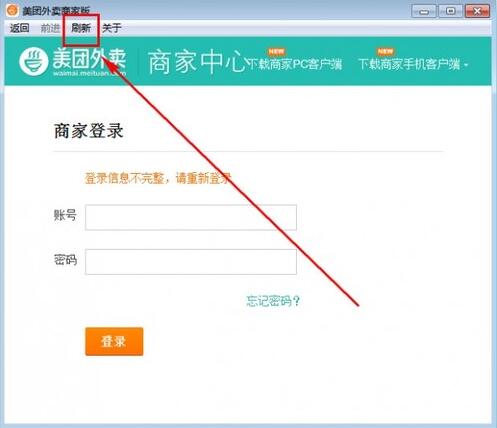Maximize the window
Screen dimensions: 497x428
coord(450,11)
